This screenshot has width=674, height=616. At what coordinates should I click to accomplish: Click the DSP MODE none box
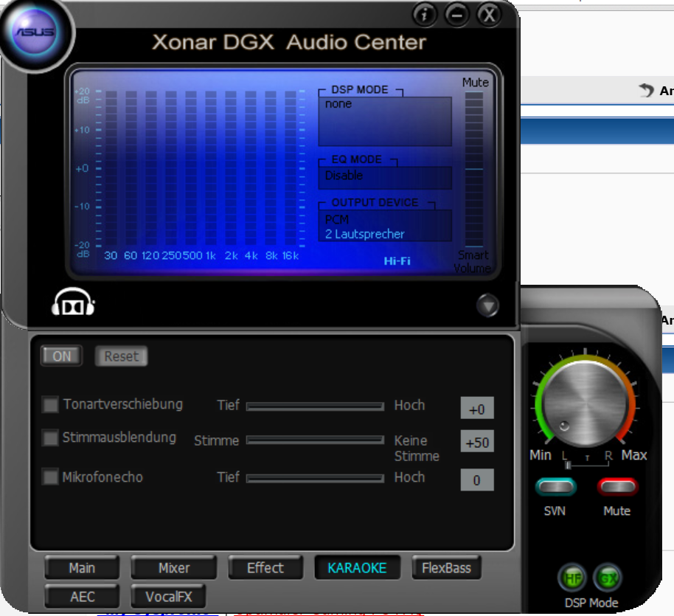click(385, 121)
